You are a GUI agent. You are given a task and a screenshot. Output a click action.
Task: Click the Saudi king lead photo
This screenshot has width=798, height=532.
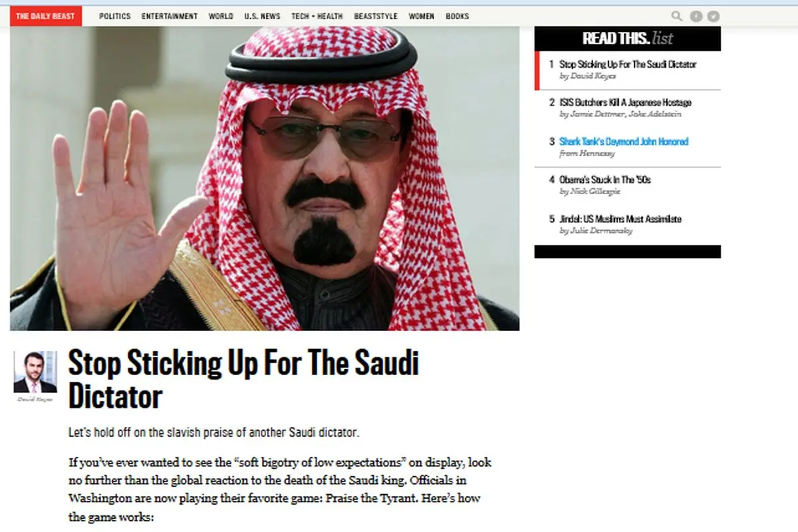pos(265,178)
